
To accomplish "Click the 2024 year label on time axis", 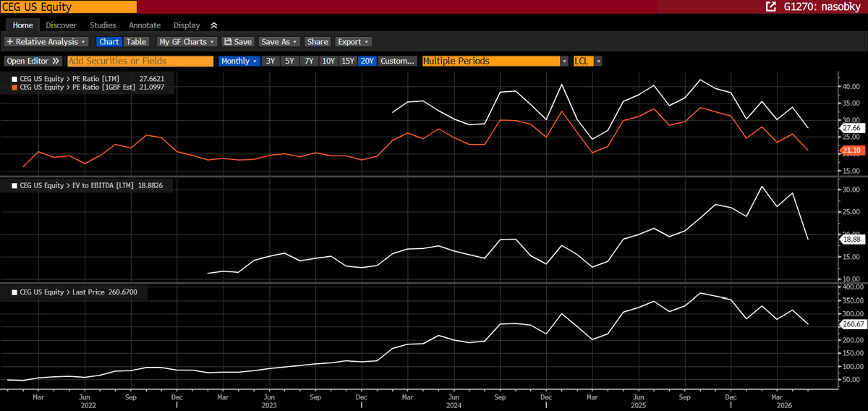I will point(454,405).
